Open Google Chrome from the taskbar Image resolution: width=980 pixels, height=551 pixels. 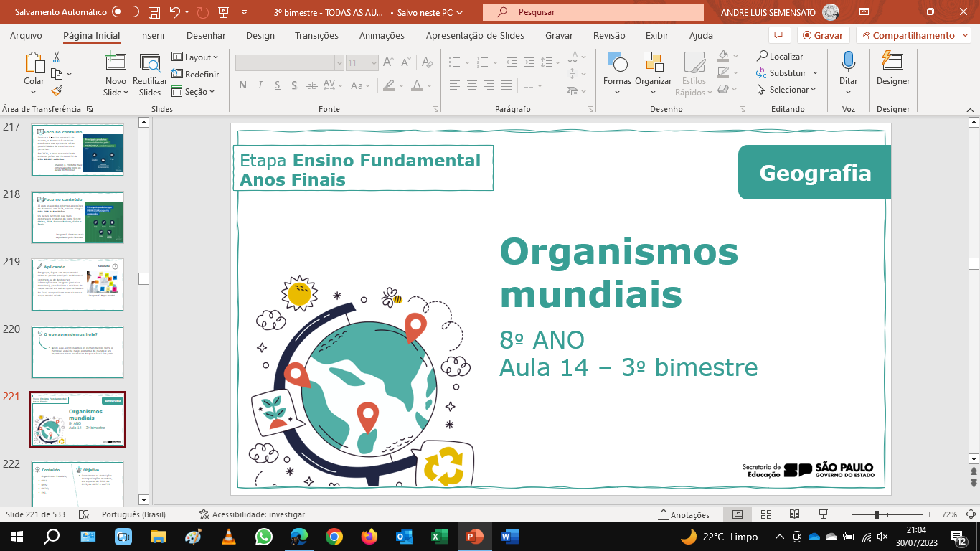pyautogui.click(x=334, y=536)
